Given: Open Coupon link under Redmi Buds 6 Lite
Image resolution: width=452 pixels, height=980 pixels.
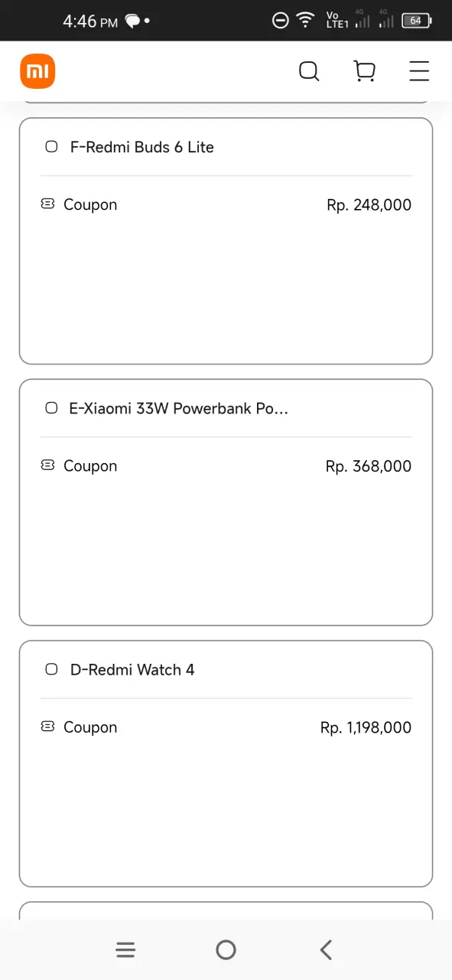Looking at the screenshot, I should [90, 204].
